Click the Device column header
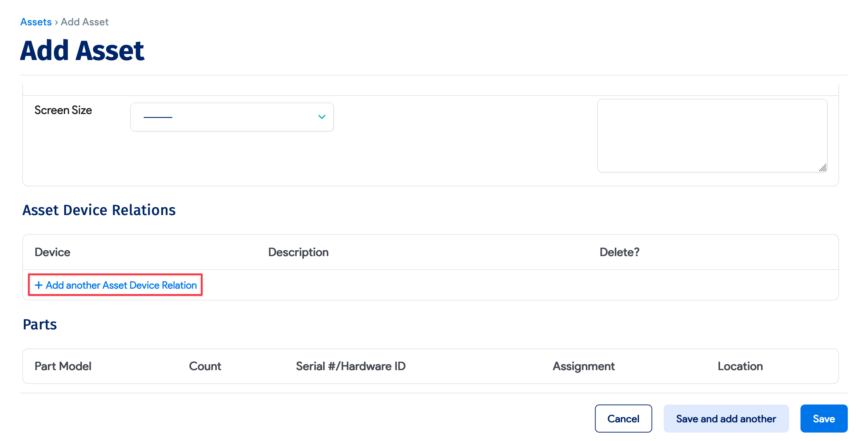Viewport: 868px width, 441px height. tap(52, 252)
